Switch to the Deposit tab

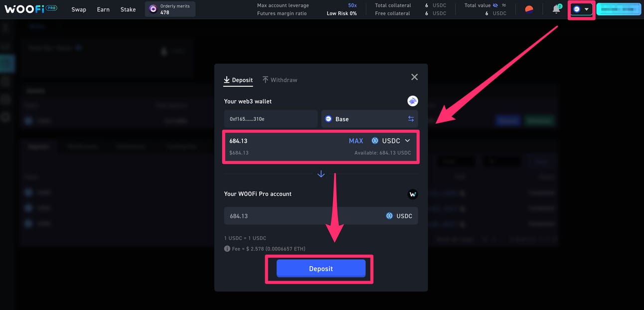[x=238, y=80]
